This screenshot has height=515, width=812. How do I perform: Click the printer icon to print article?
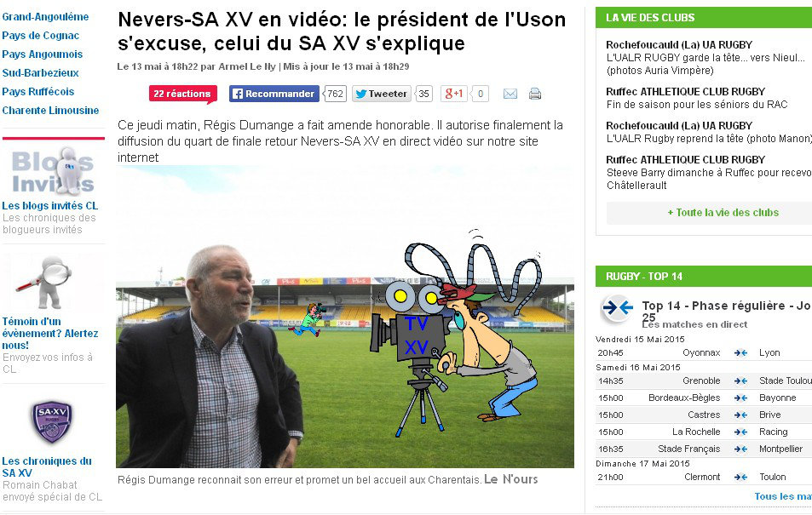click(x=535, y=94)
